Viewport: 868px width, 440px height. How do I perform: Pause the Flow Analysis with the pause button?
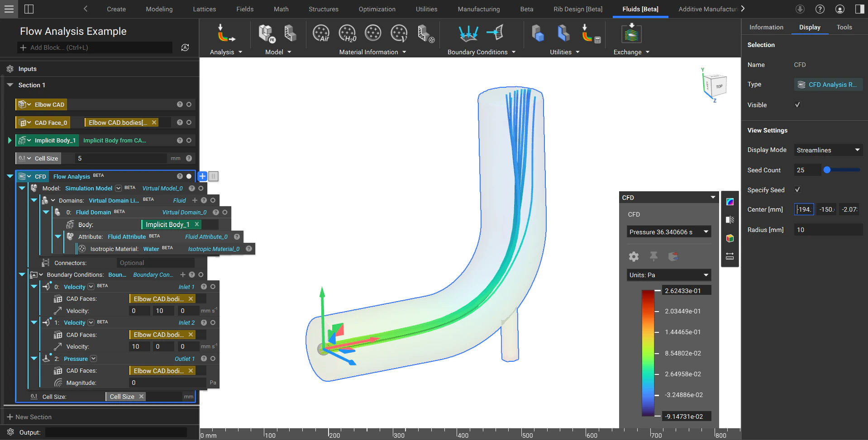click(213, 176)
